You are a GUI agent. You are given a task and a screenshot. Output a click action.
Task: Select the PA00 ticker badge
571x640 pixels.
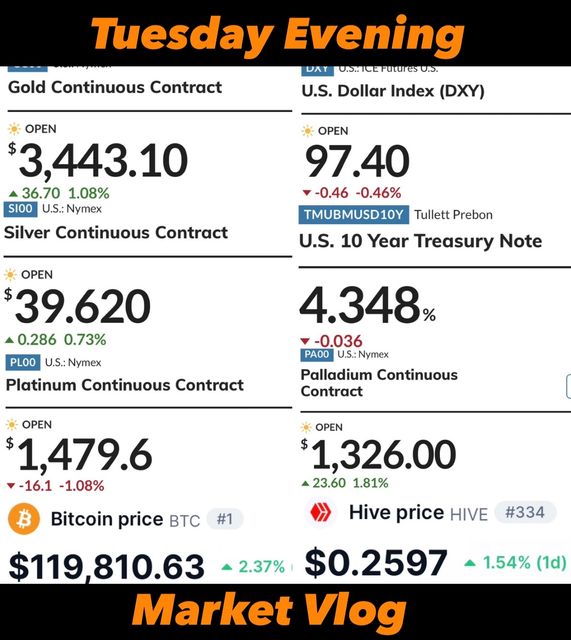click(x=317, y=354)
